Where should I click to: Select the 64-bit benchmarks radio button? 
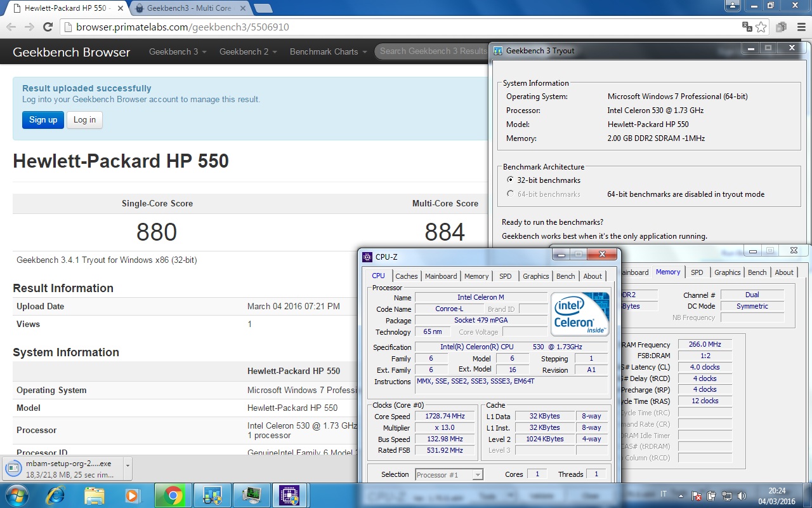coord(510,194)
